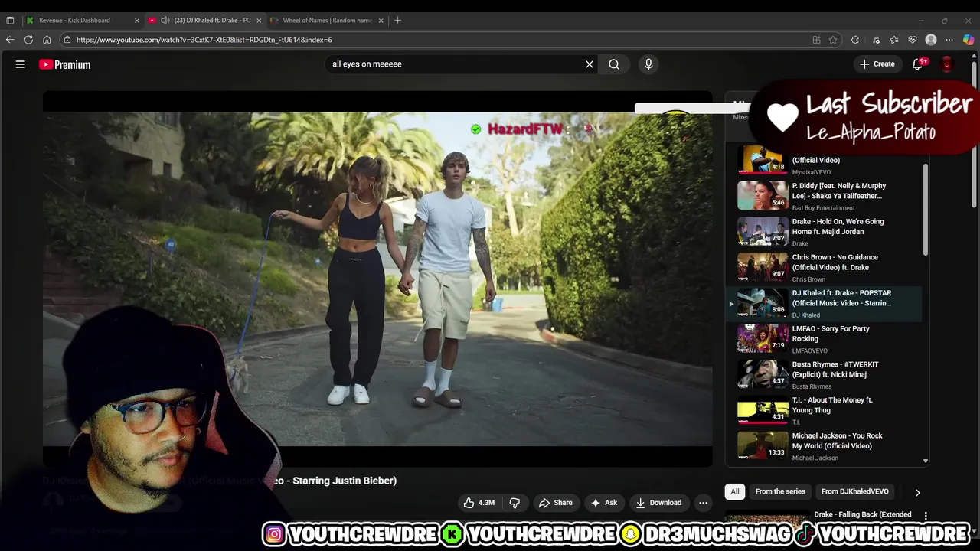View site information padlock
Screen dimensions: 980x551
click(67, 40)
